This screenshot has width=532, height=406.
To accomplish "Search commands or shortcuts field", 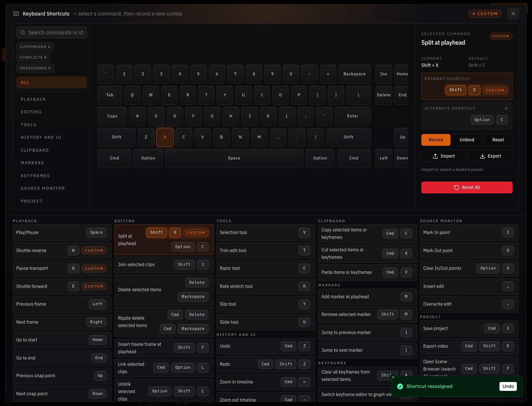I will click(52, 32).
